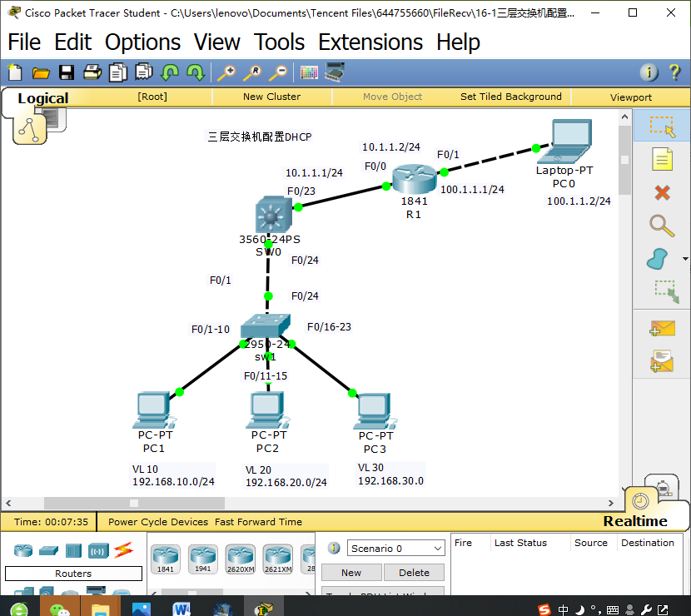Select the 3560-24PS switch SW0
Screen dimensions: 691x616
click(x=274, y=215)
